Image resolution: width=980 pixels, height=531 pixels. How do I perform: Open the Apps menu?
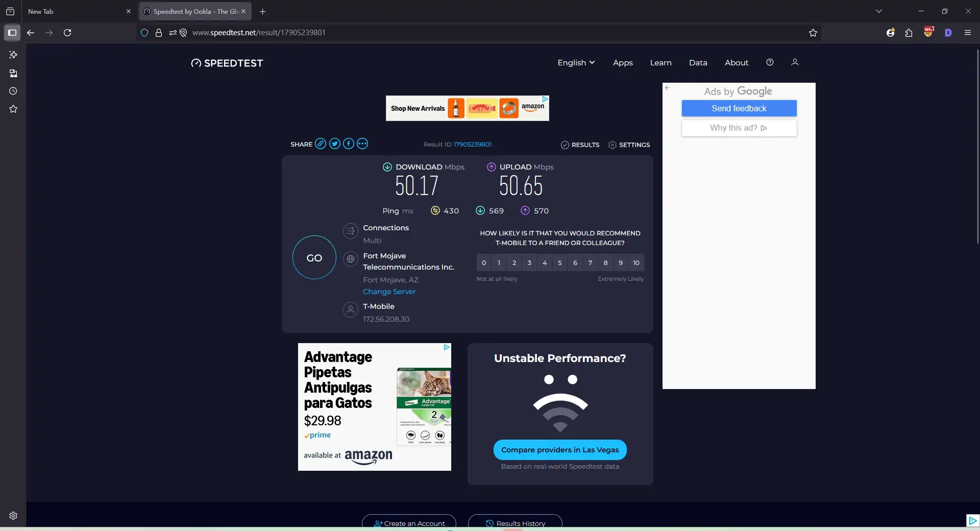(623, 63)
